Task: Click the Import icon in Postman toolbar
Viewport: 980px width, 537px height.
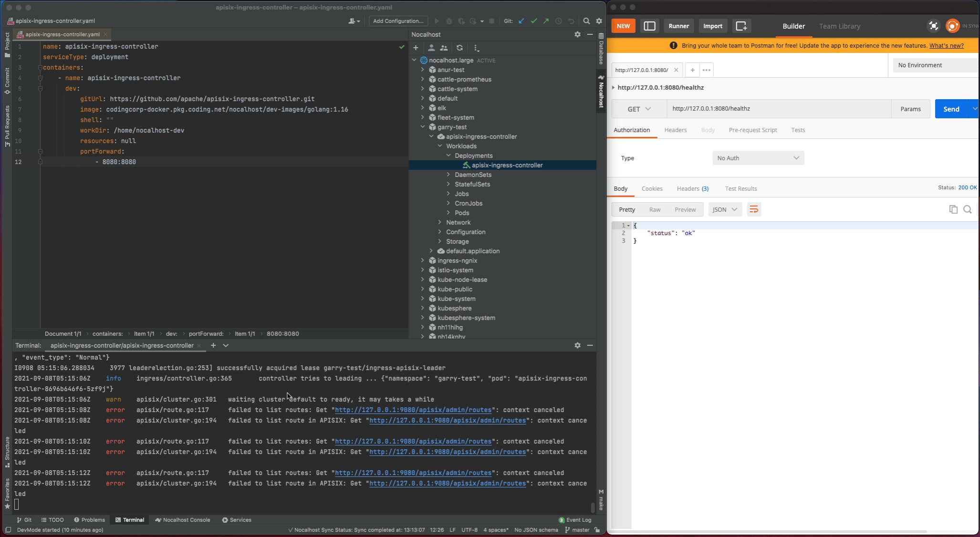Action: [712, 26]
